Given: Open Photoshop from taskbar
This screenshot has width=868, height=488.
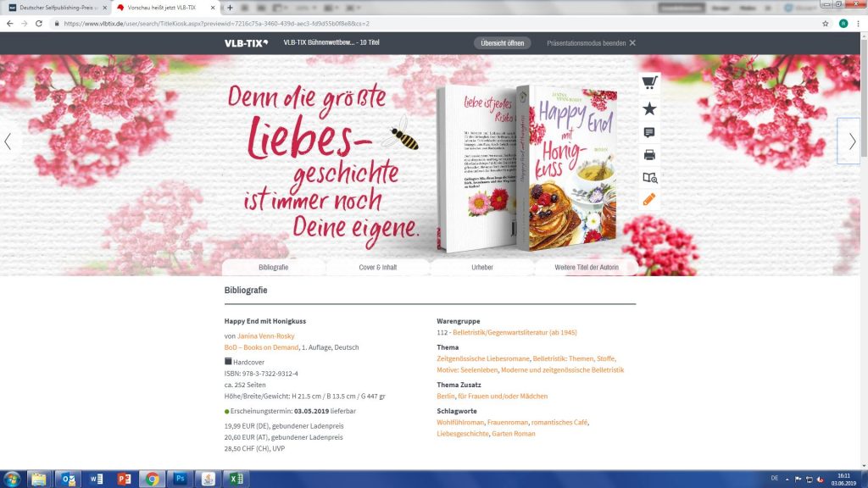Looking at the screenshot, I should (181, 480).
